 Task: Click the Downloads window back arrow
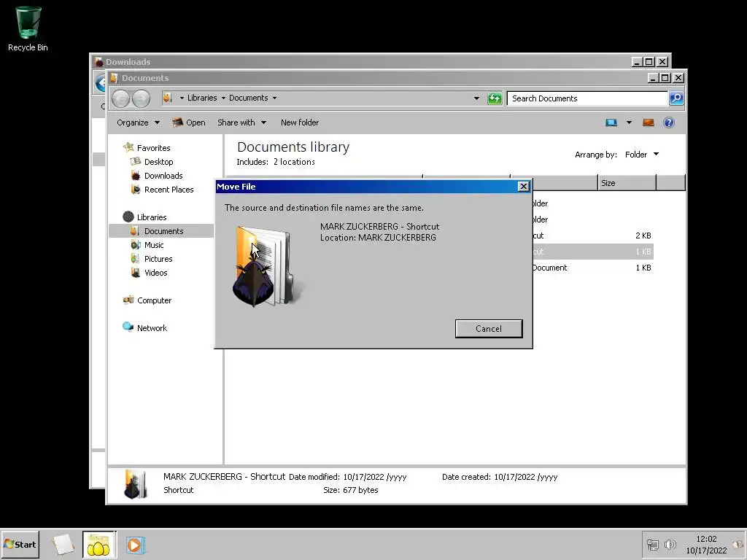tap(101, 83)
